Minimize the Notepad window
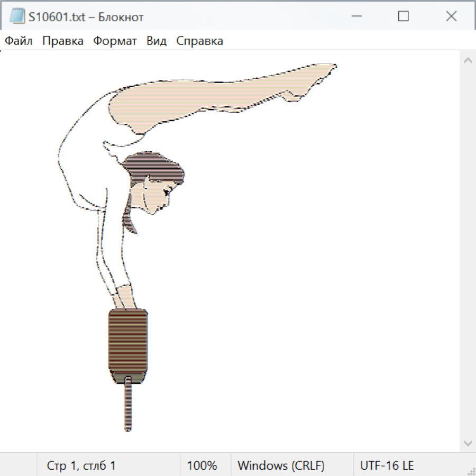Screen dimensions: 476x476 click(x=356, y=16)
